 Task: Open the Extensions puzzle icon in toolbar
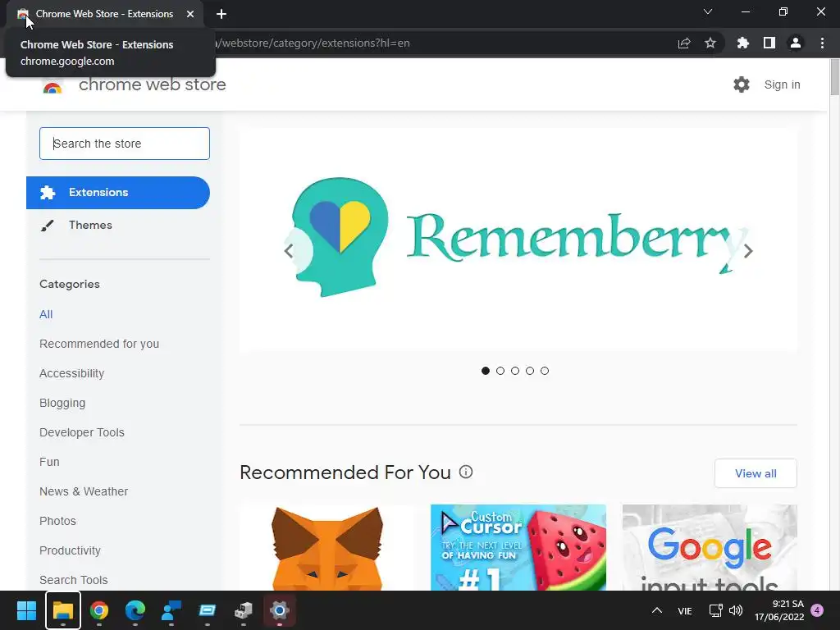(x=742, y=43)
